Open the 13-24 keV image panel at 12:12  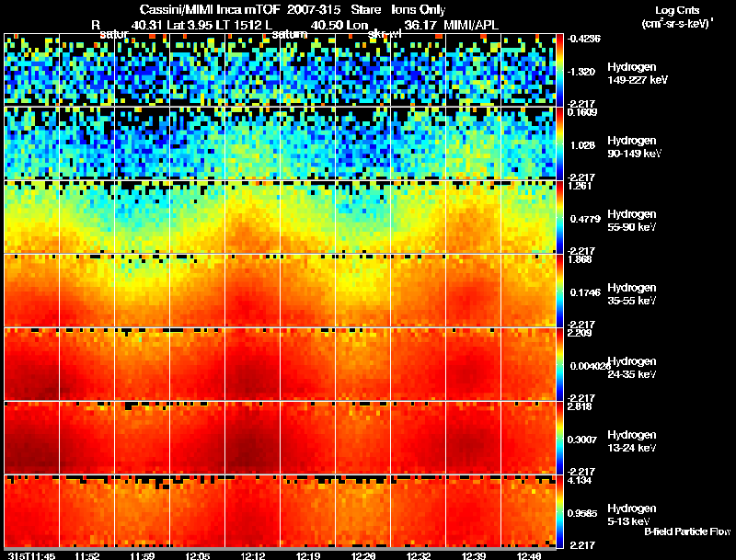pos(252,438)
